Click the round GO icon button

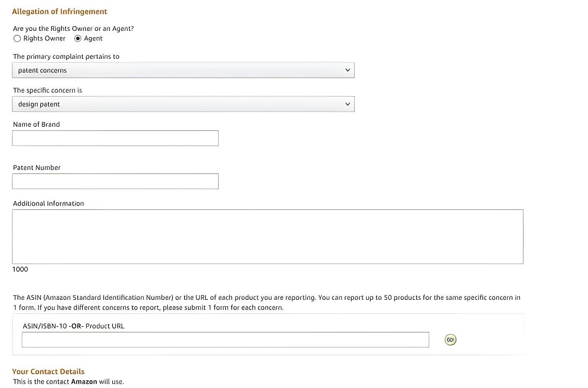tap(450, 340)
